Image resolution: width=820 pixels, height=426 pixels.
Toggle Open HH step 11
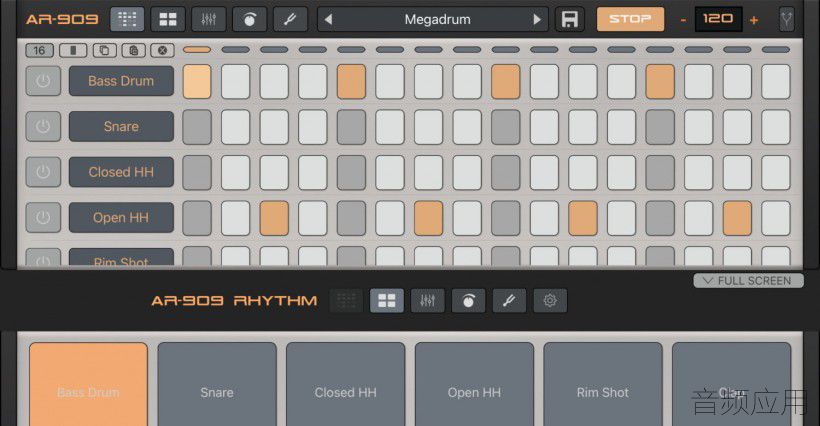click(583, 218)
